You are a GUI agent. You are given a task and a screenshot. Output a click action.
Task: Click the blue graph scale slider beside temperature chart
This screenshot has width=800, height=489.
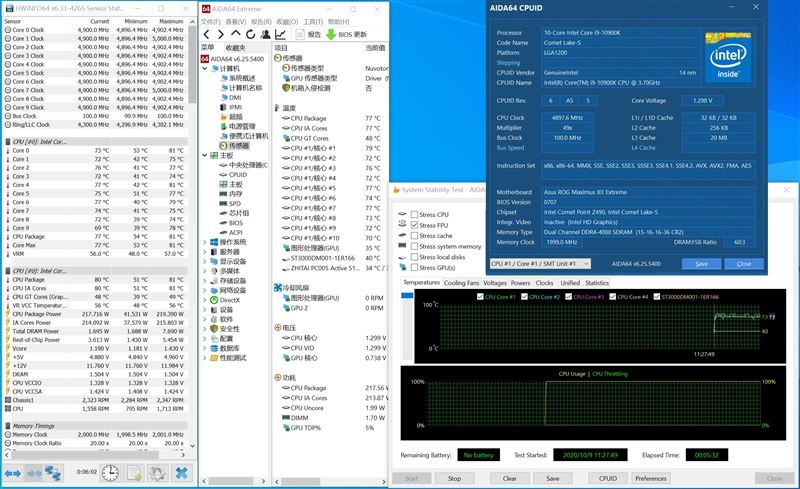pyautogui.click(x=407, y=296)
